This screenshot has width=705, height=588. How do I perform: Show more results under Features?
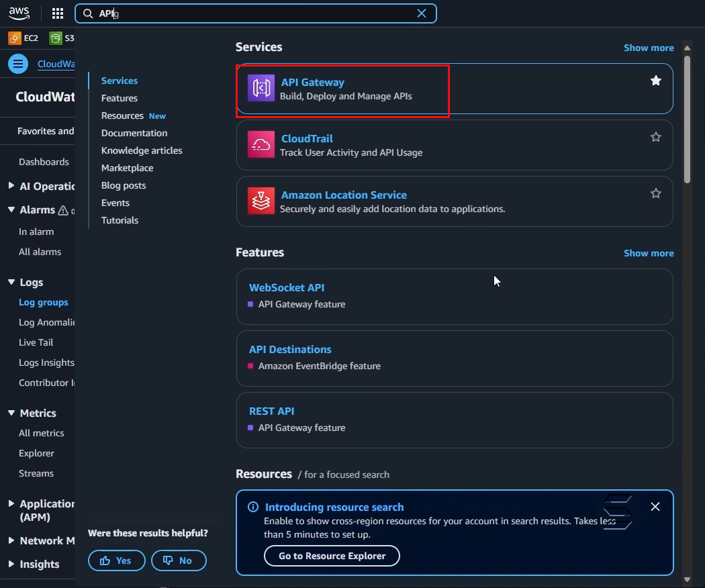click(649, 253)
